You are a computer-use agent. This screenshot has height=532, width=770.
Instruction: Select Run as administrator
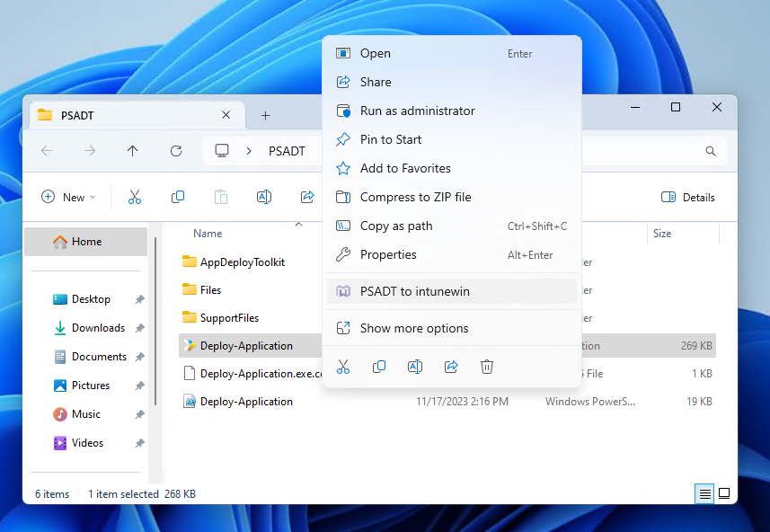click(x=452, y=111)
